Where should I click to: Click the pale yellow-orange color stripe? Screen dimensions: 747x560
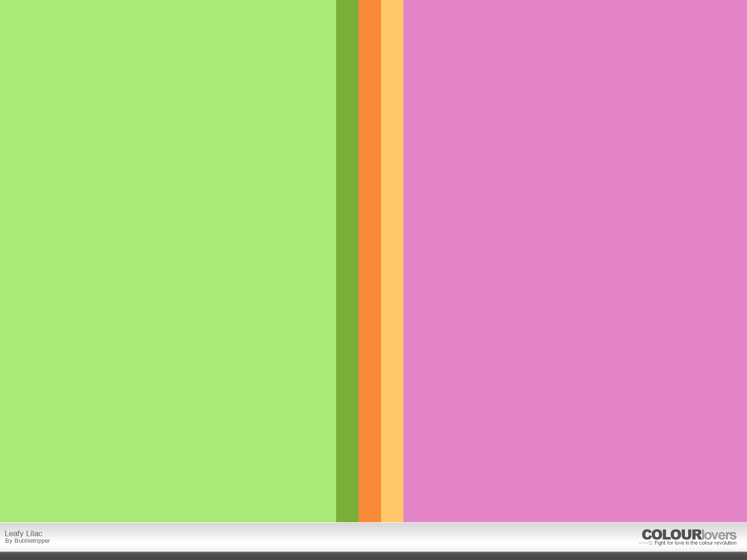tap(392, 261)
